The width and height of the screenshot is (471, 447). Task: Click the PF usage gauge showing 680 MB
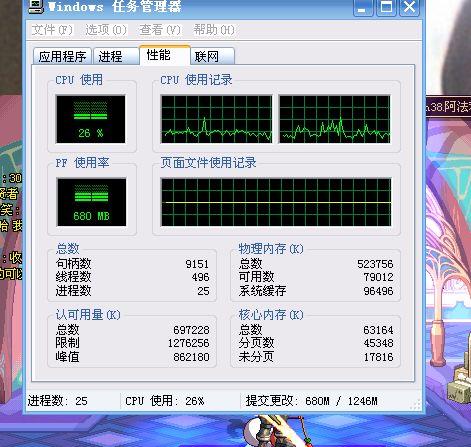[x=92, y=202]
